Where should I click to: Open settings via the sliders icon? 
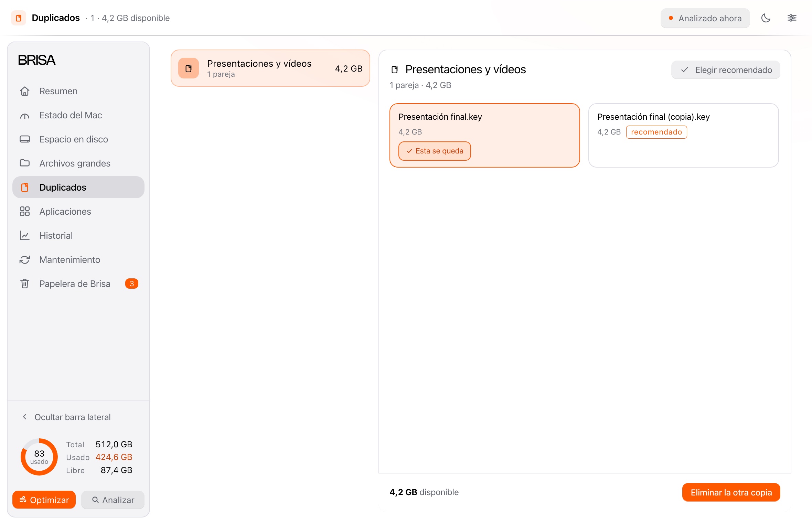coord(792,18)
